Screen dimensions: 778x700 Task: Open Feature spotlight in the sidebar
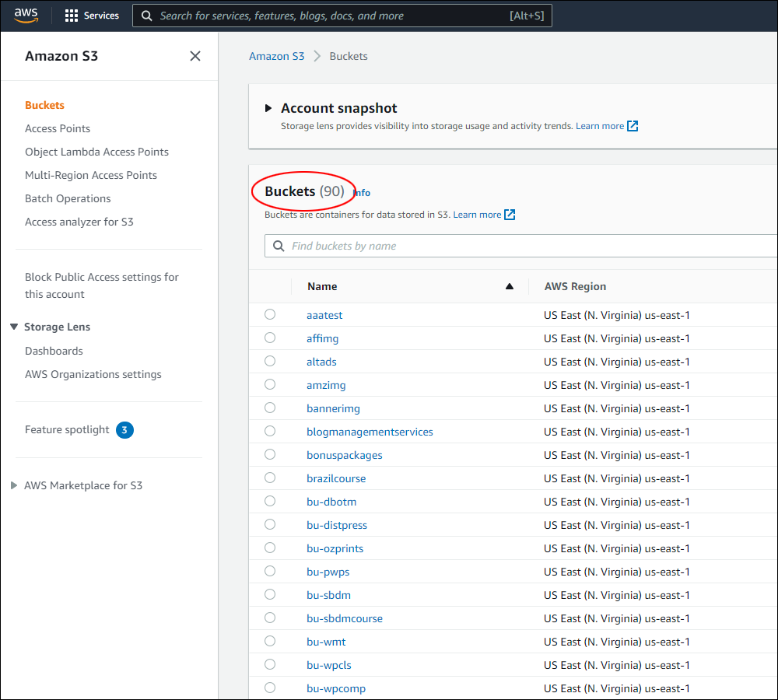[x=67, y=429]
